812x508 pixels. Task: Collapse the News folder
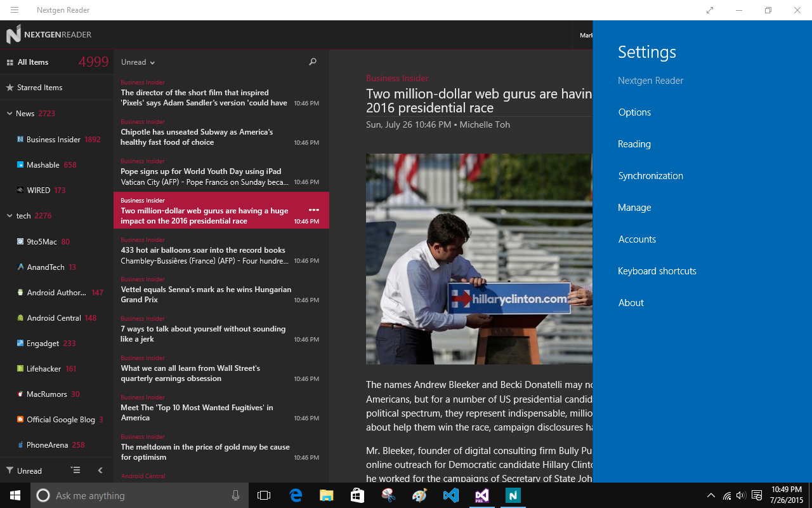point(10,114)
